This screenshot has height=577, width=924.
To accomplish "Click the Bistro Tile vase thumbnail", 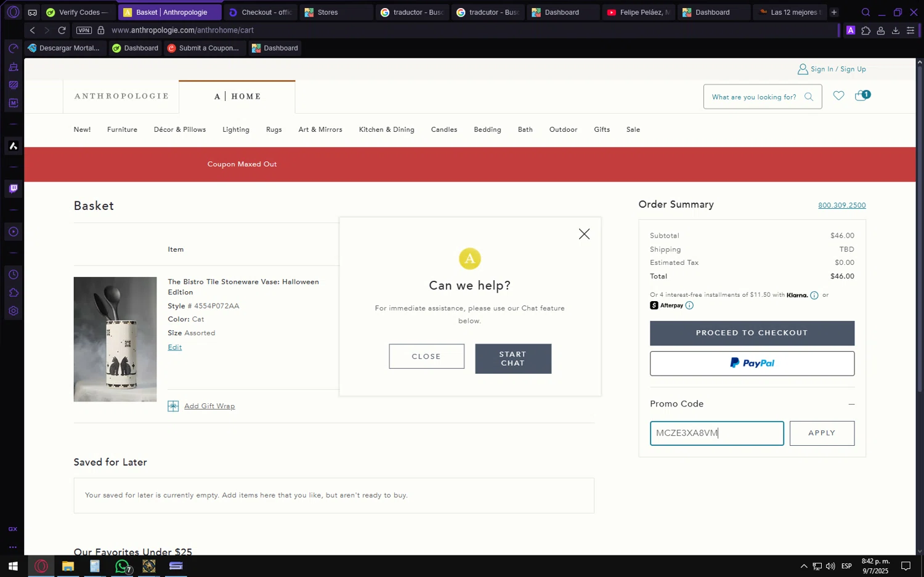I will pos(115,339).
